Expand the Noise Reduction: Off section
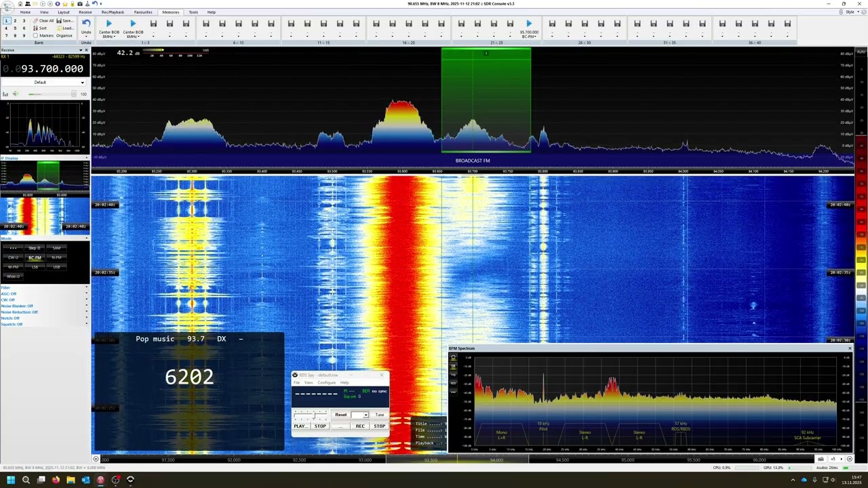The width and height of the screenshot is (868, 488). tap(44, 312)
